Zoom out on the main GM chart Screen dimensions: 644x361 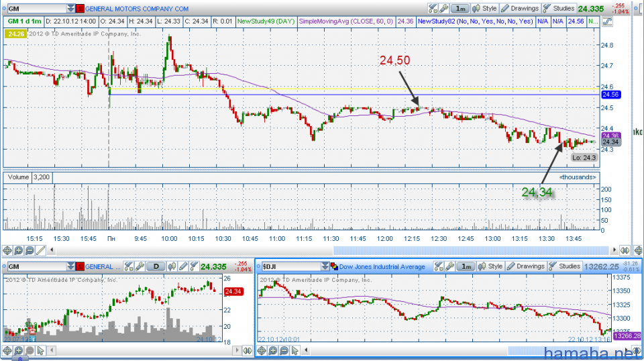tap(30, 250)
